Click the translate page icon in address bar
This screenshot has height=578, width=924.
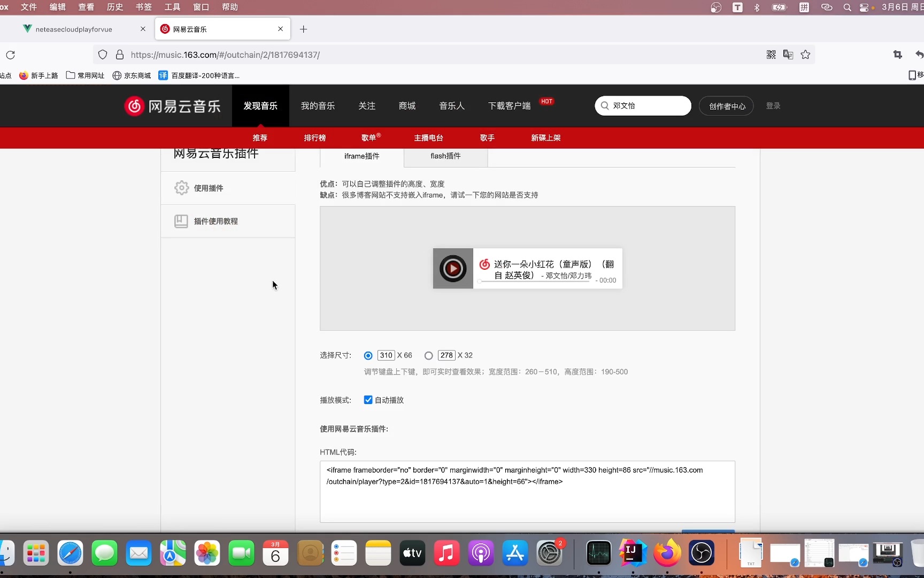click(x=788, y=55)
